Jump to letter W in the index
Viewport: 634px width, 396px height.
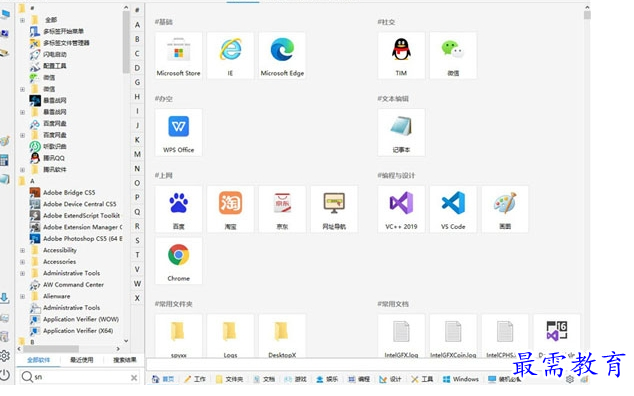[137, 284]
